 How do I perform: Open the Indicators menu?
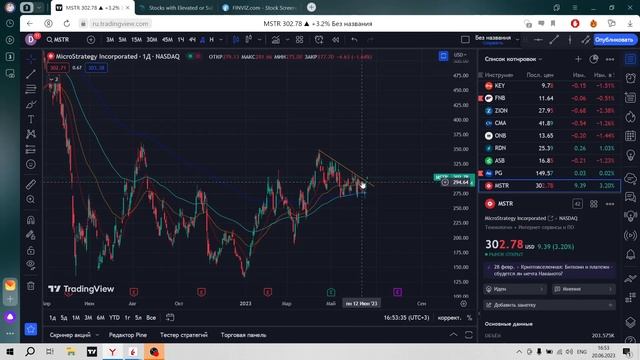point(276,40)
